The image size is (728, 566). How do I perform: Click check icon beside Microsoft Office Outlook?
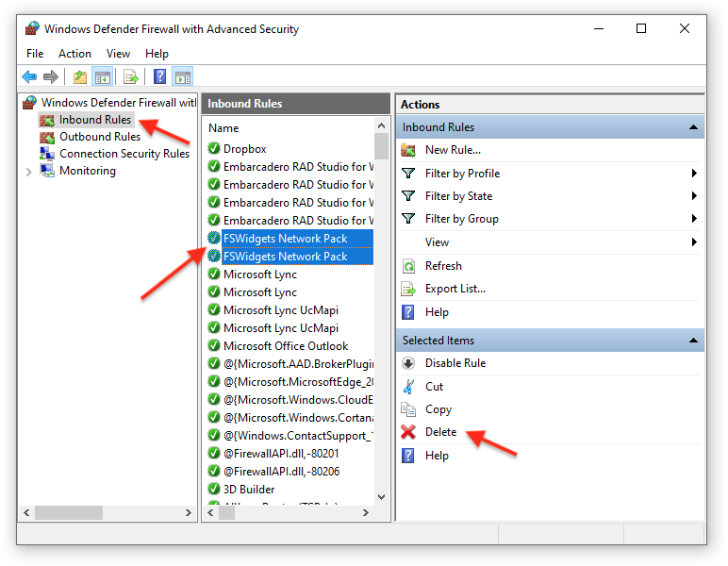214,346
